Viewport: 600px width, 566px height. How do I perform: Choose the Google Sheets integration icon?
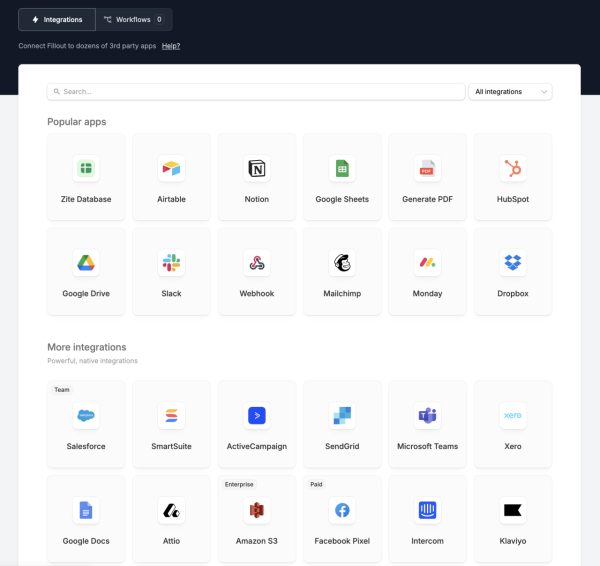342,168
